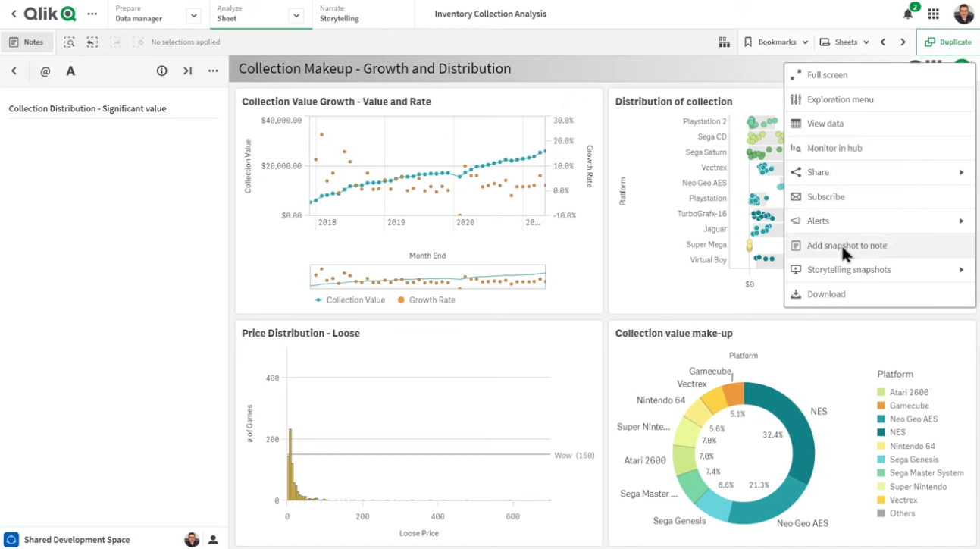Expand the Storytelling snapshots submenu
Viewport: 980px width, 549px height.
coord(961,269)
